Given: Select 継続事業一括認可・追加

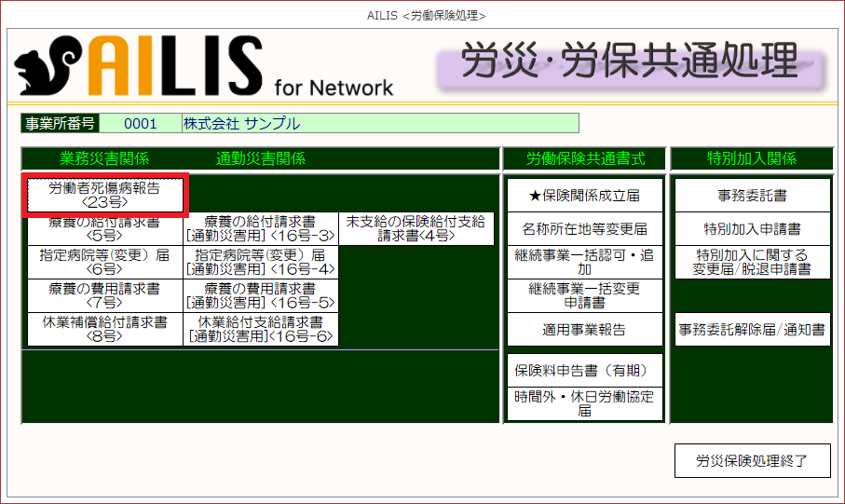Looking at the screenshot, I should click(584, 262).
